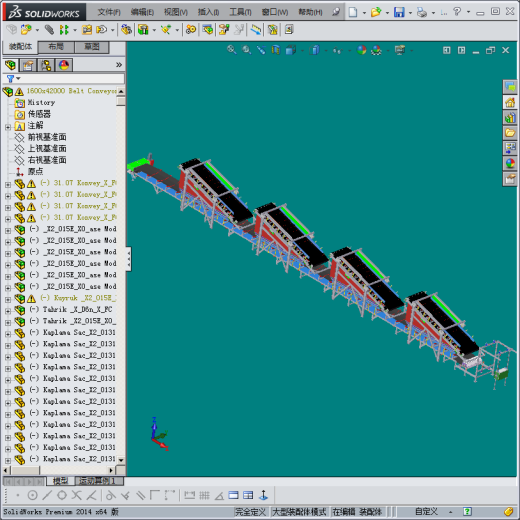Collapse the feature manager panel handle
This screenshot has width=520, height=520.
tap(129, 259)
